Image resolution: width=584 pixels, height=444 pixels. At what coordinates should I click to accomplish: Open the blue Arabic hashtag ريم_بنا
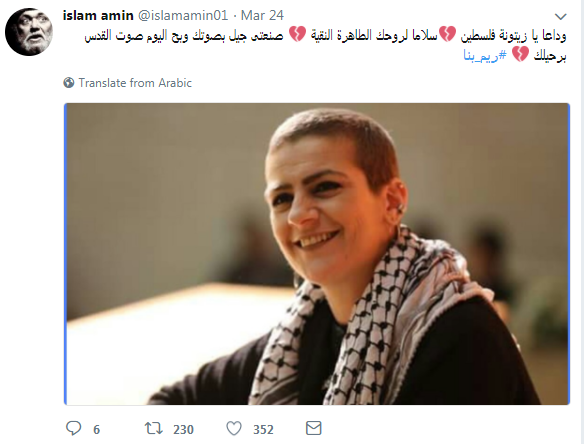[x=485, y=56]
